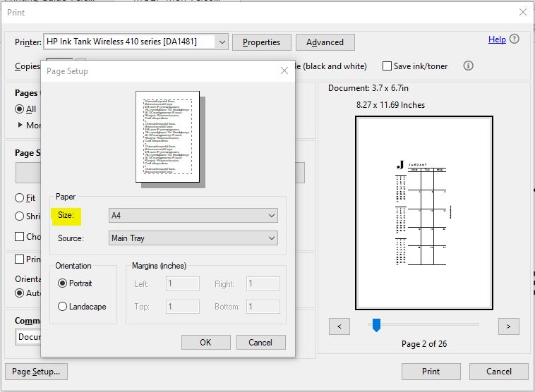
Task: Open the Help link
Action: (x=497, y=39)
